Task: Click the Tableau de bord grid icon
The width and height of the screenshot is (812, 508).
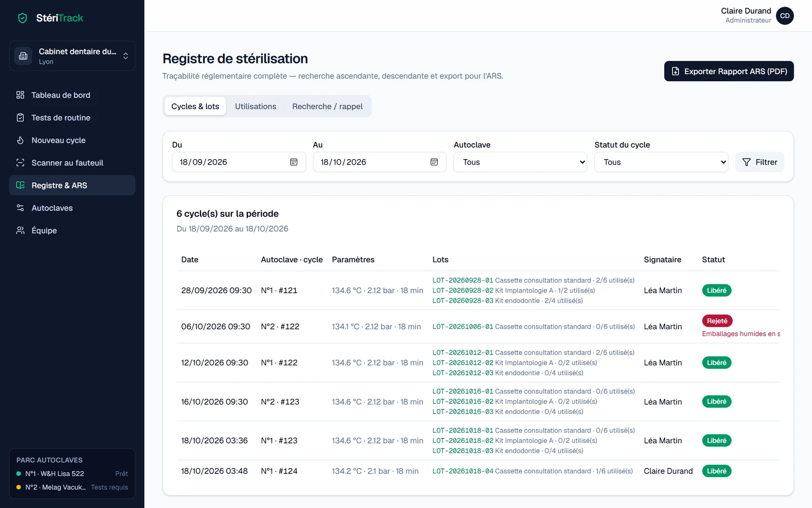Action: pos(20,95)
